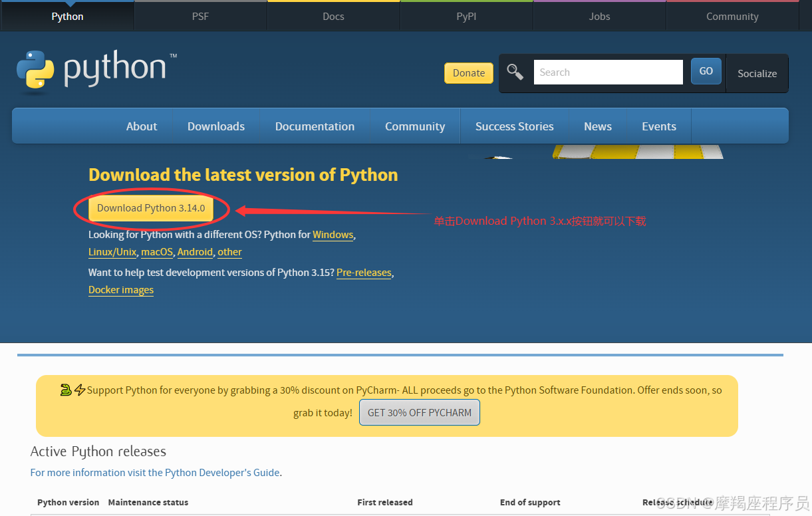Image resolution: width=812 pixels, height=516 pixels.
Task: Click the Donate button
Action: pos(469,73)
